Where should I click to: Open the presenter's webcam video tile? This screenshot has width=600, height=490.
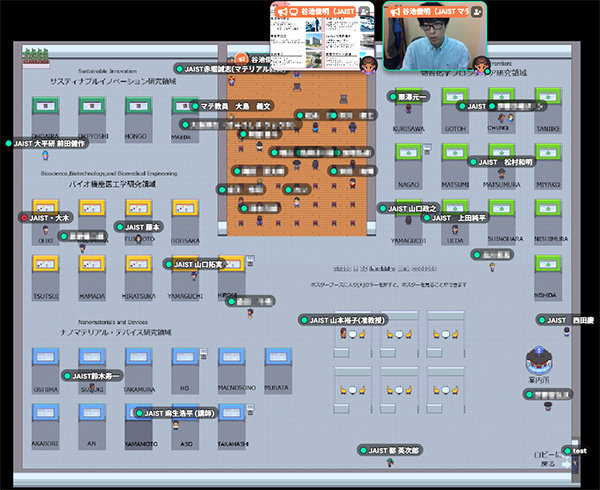[x=435, y=42]
